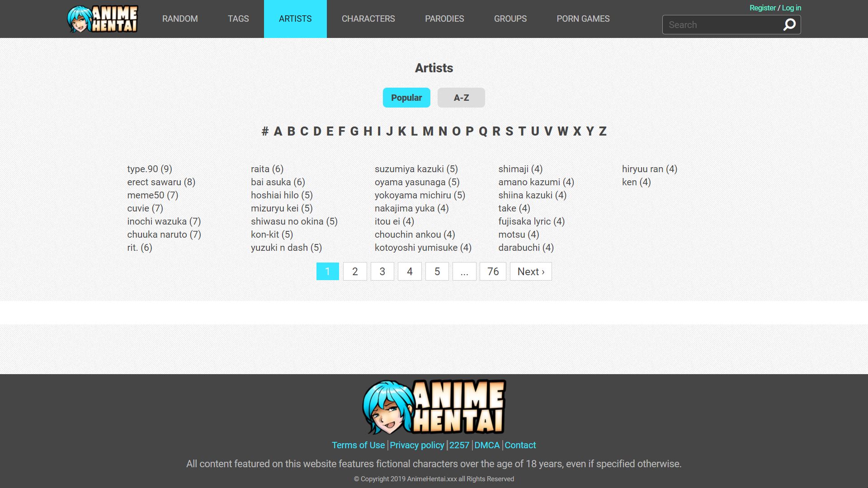
Task: Open the Contact footer link
Action: coord(520,445)
